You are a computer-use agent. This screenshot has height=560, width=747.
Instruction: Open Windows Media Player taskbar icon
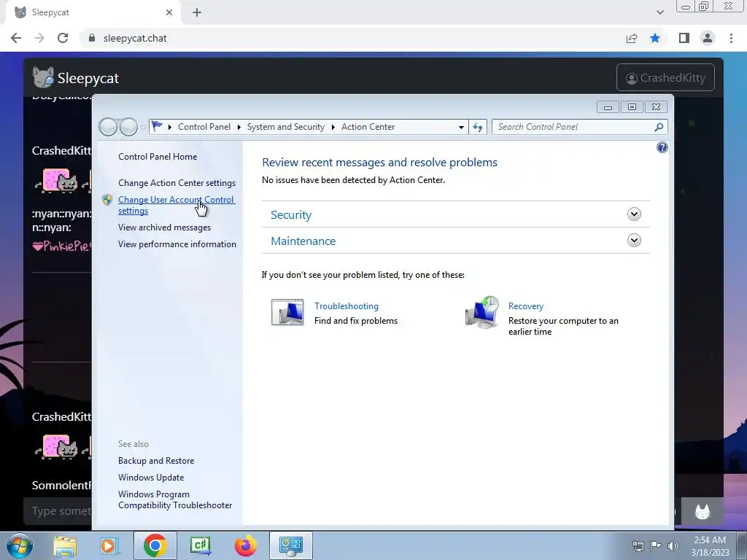(109, 545)
